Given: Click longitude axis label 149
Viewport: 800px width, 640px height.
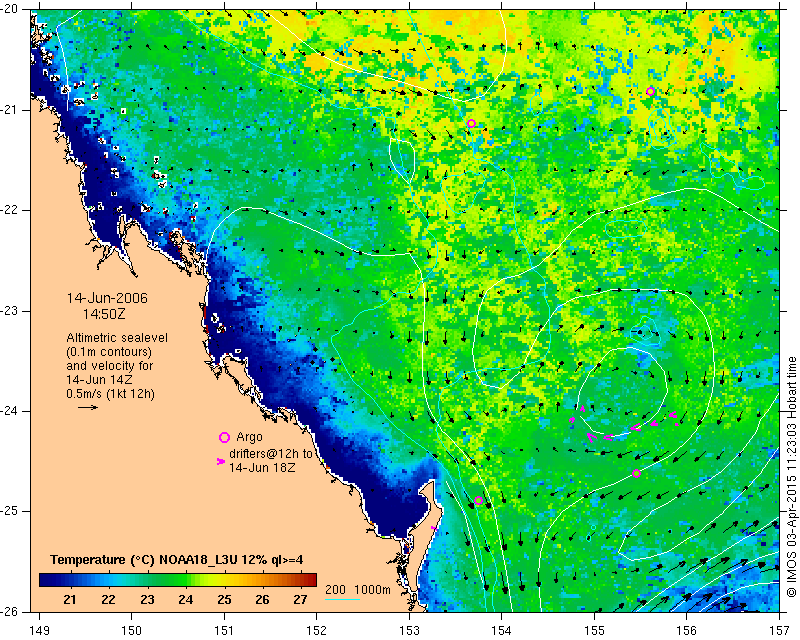Looking at the screenshot, I should coord(40,631).
